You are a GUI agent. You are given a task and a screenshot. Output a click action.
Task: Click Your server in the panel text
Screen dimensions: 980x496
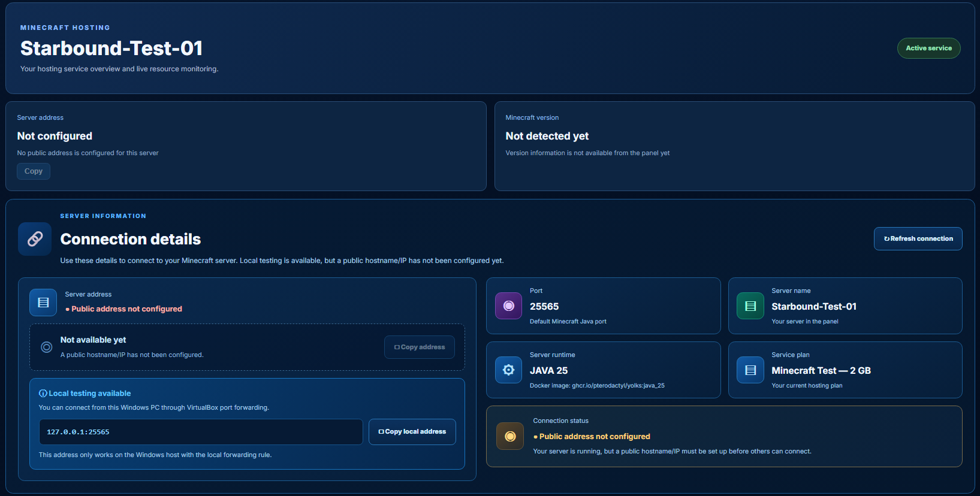coord(805,322)
